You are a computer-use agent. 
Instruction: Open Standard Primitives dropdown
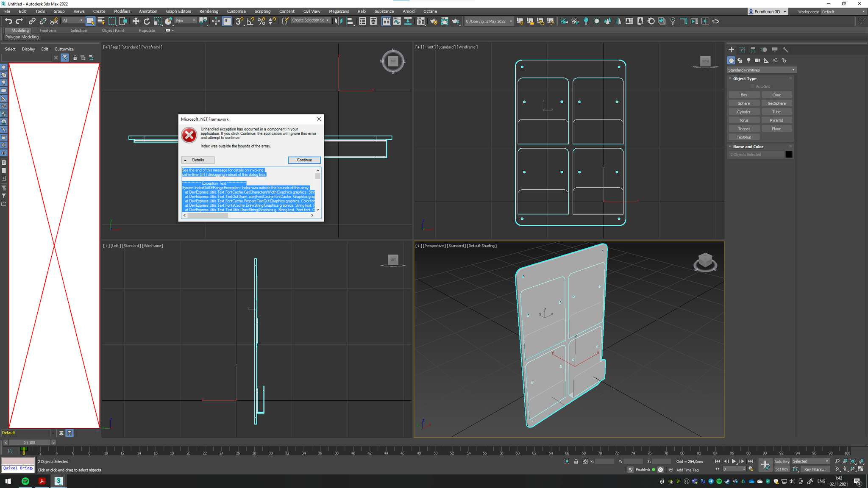tap(762, 70)
